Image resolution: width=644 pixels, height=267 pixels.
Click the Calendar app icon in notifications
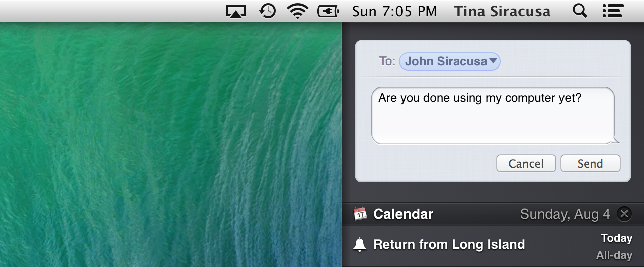point(360,214)
